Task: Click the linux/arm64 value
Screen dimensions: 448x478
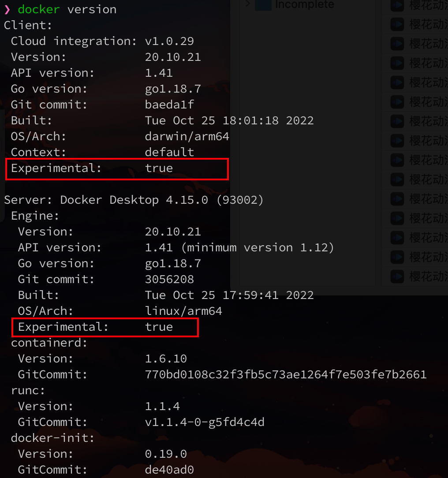Action: 183,311
